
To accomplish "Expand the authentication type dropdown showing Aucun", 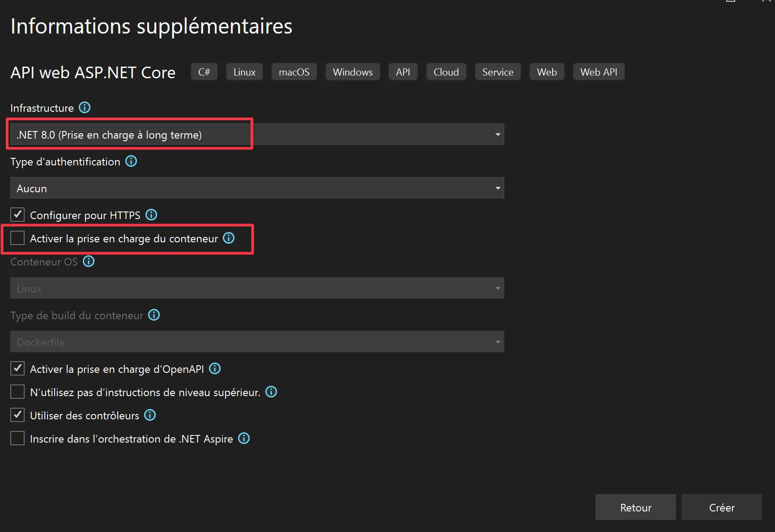I will pyautogui.click(x=257, y=188).
